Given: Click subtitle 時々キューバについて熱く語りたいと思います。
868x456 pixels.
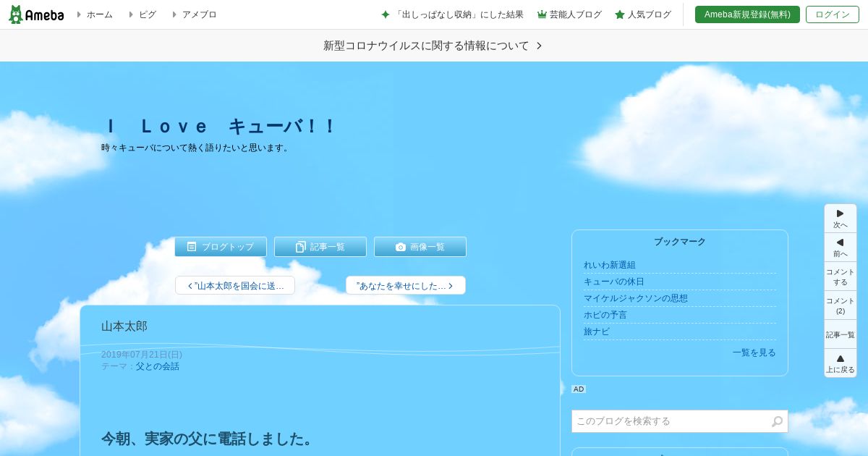Looking at the screenshot, I should 196,148.
